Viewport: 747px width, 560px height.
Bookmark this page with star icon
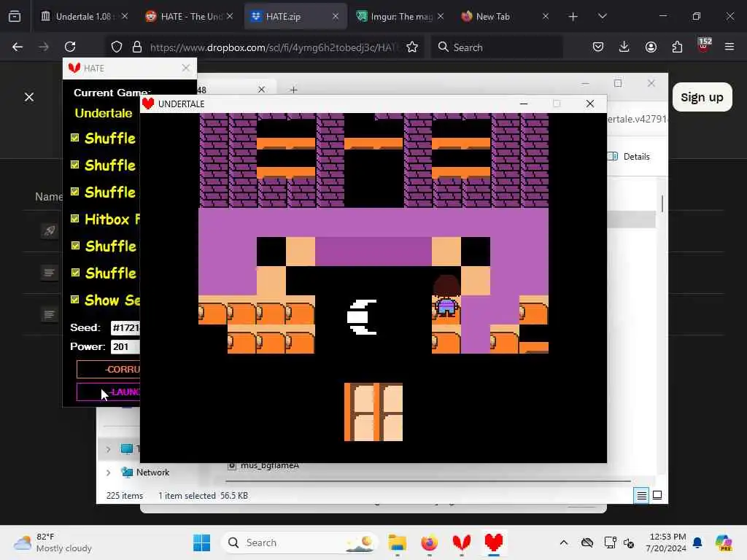(412, 47)
